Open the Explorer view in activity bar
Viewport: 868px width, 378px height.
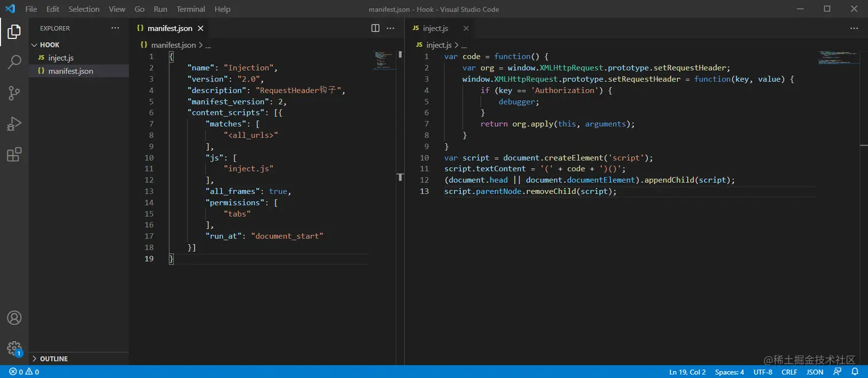14,32
